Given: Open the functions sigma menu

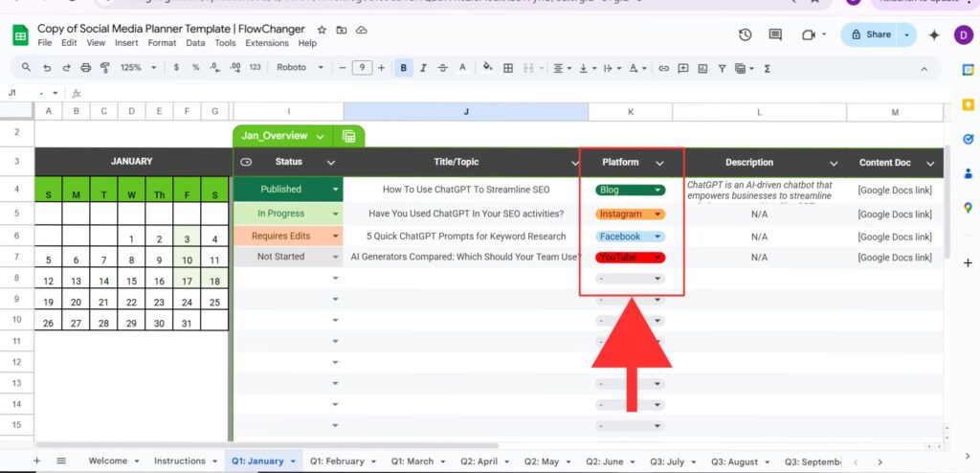Looking at the screenshot, I should tap(768, 68).
